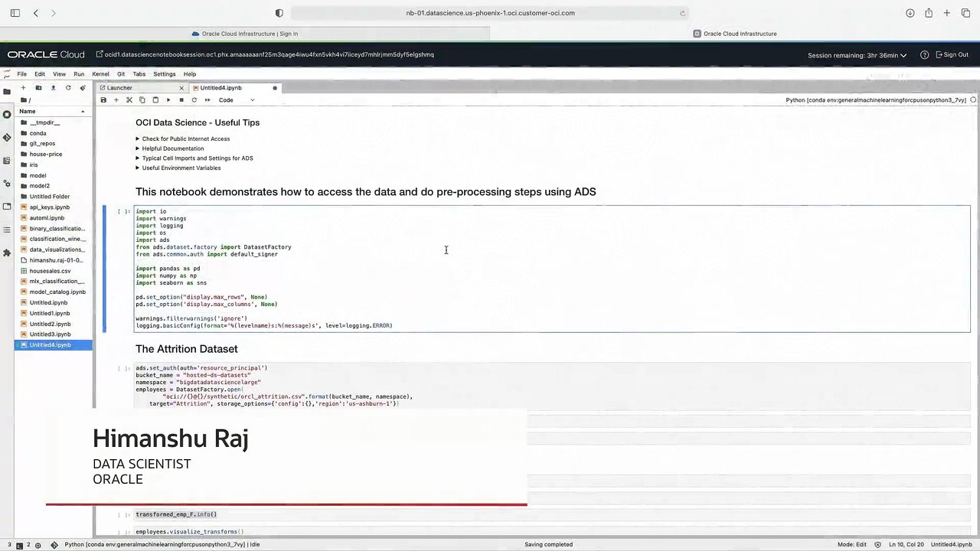The width and height of the screenshot is (980, 551).
Task: Copy selected cells in the notebook toolbar
Action: pyautogui.click(x=142, y=100)
